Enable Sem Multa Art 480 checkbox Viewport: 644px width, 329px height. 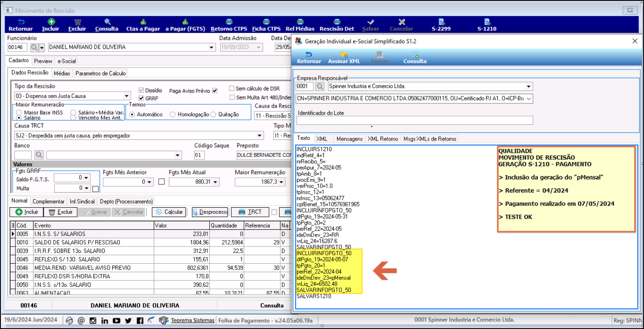[232, 98]
